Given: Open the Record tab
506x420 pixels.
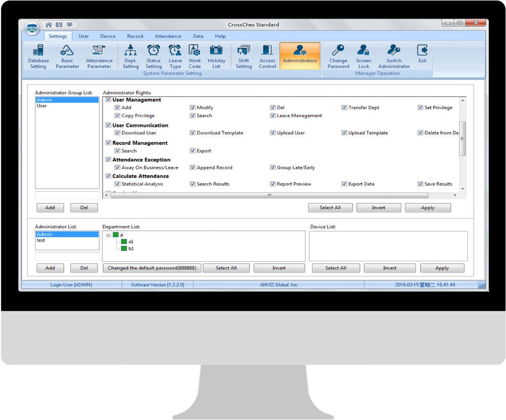Looking at the screenshot, I should click(135, 36).
